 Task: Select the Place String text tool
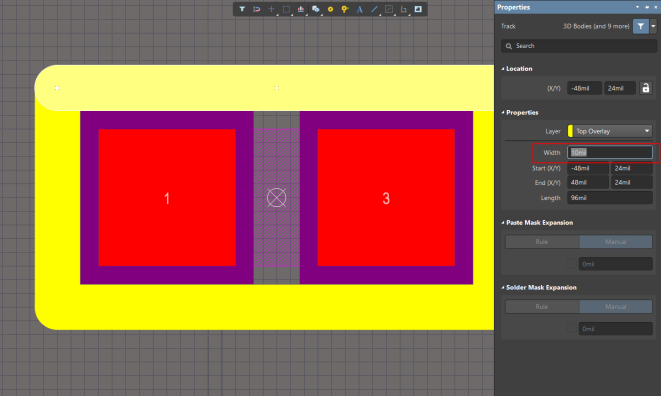pyautogui.click(x=359, y=9)
